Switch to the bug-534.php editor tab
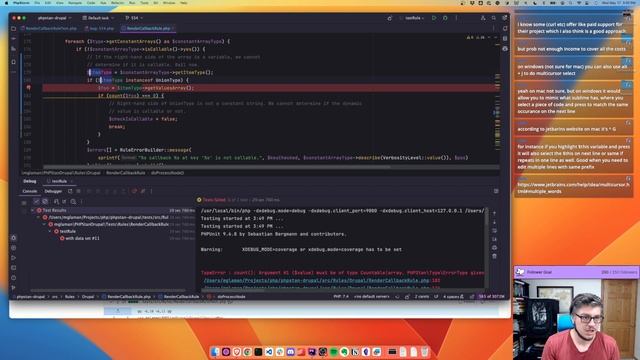This screenshot has width=640, height=360. [100, 29]
